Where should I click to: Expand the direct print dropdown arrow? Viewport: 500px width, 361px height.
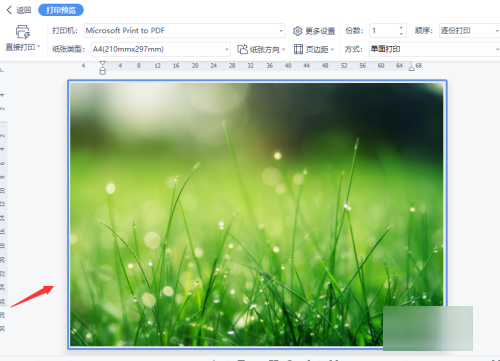pos(39,47)
